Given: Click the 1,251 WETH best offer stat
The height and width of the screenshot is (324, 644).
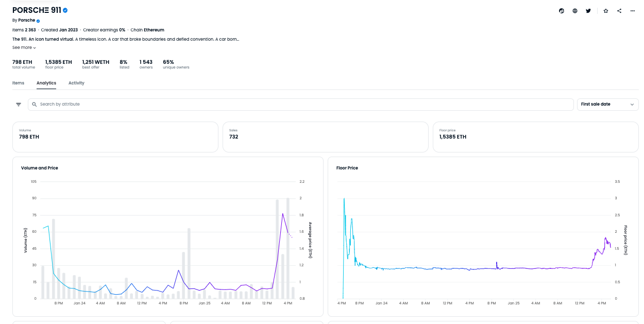Looking at the screenshot, I should [x=96, y=64].
